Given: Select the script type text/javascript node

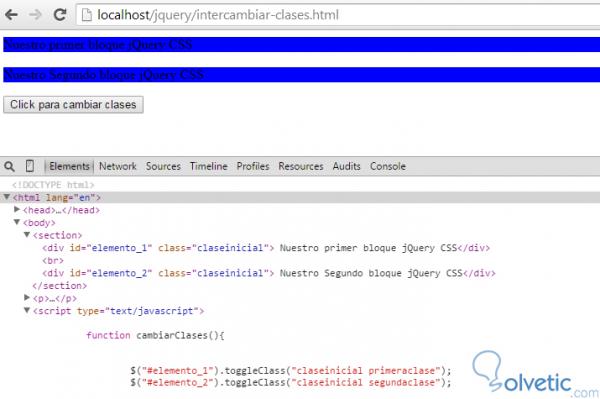Looking at the screenshot, I should [x=119, y=311].
